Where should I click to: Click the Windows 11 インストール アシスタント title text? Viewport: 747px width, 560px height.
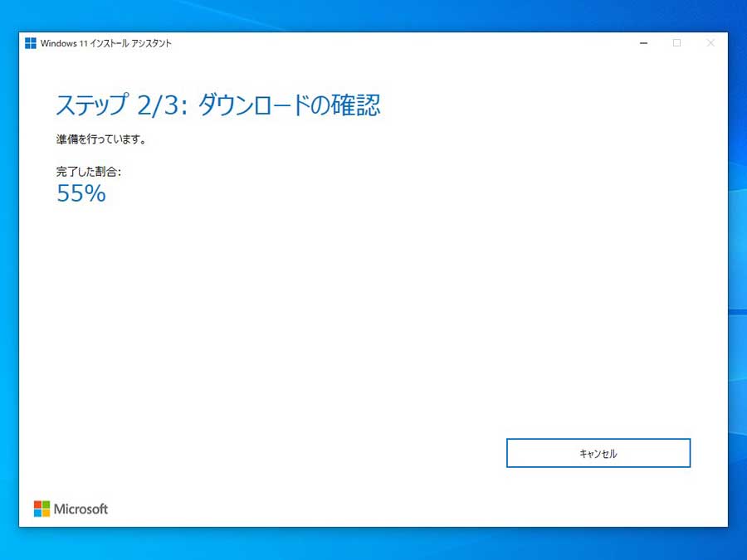[x=105, y=43]
